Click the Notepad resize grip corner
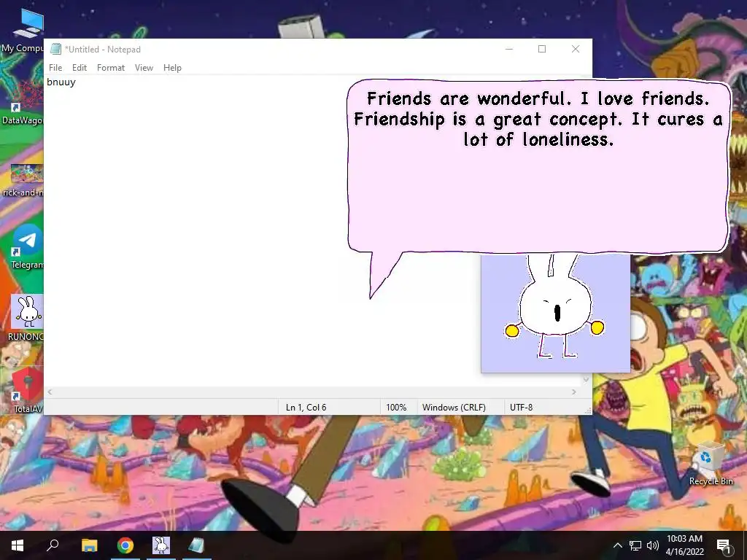Screen dimensions: 747x560 (588, 411)
